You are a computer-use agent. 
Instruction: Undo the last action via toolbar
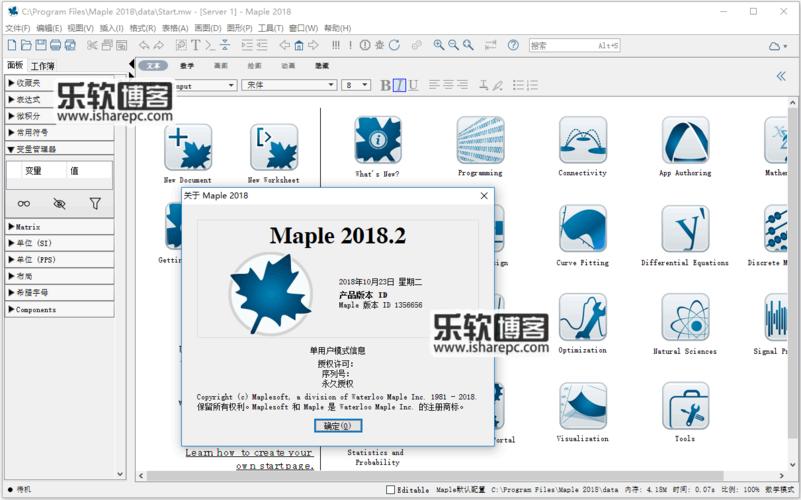tap(144, 45)
